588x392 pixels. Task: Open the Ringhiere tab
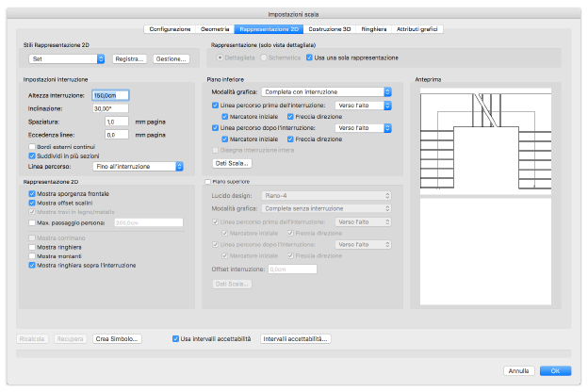(x=374, y=29)
